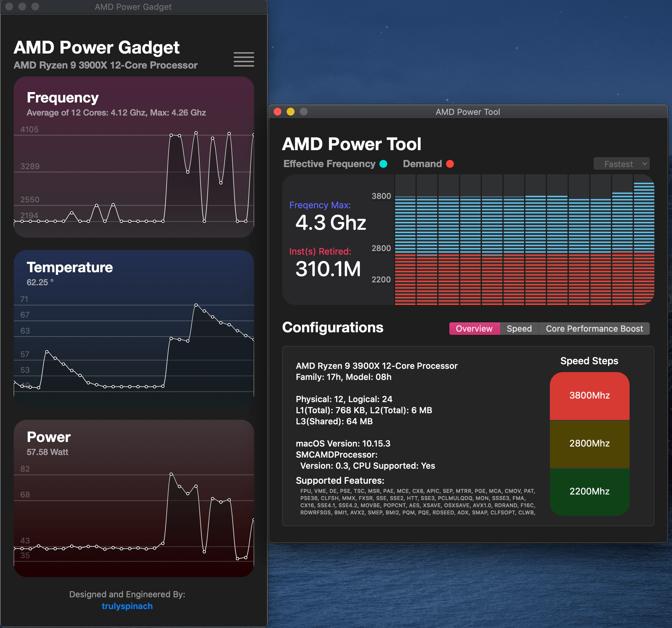Image resolution: width=672 pixels, height=628 pixels.
Task: Open the hamburger menu in AMD Power Gadget
Action: pos(244,59)
